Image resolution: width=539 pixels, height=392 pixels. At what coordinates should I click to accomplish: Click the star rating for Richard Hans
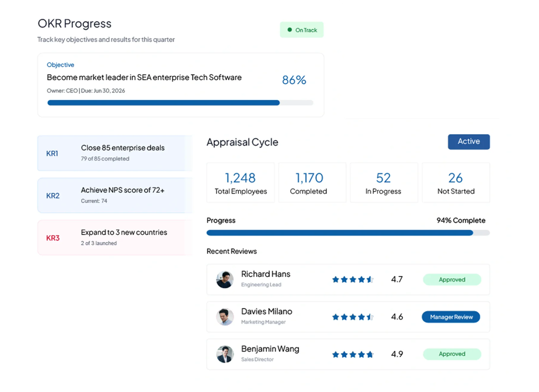[353, 279]
